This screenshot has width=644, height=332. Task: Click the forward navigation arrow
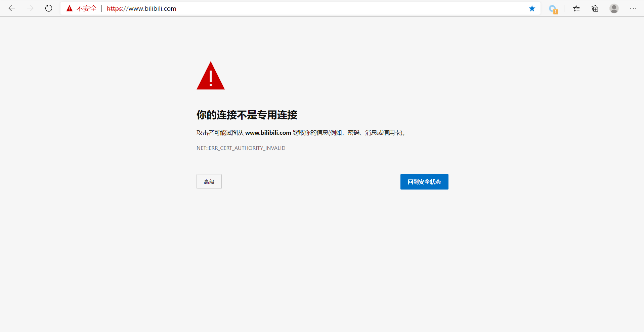pyautogui.click(x=30, y=8)
